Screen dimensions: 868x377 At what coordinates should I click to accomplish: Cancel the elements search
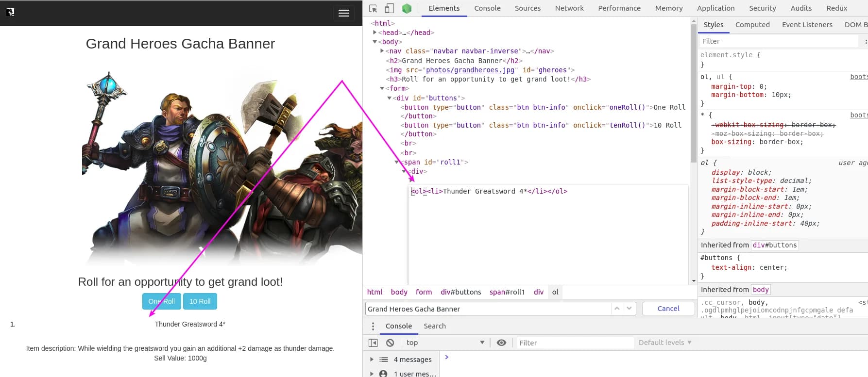click(x=668, y=309)
